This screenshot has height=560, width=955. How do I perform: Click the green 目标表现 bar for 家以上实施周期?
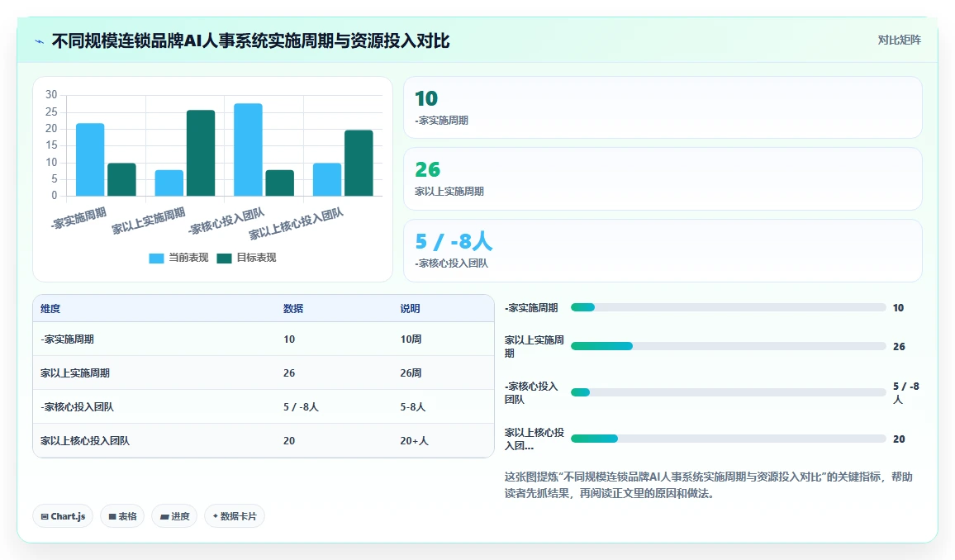point(201,153)
